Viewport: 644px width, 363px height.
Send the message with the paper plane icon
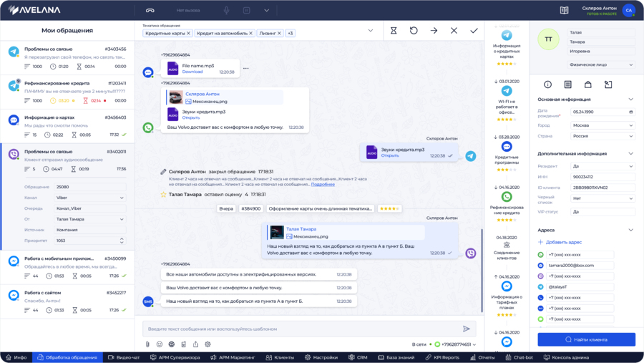[467, 329]
